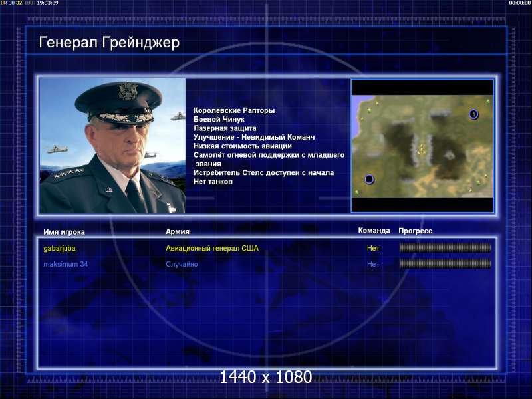Select player name 'gabarjuba'

coord(59,248)
